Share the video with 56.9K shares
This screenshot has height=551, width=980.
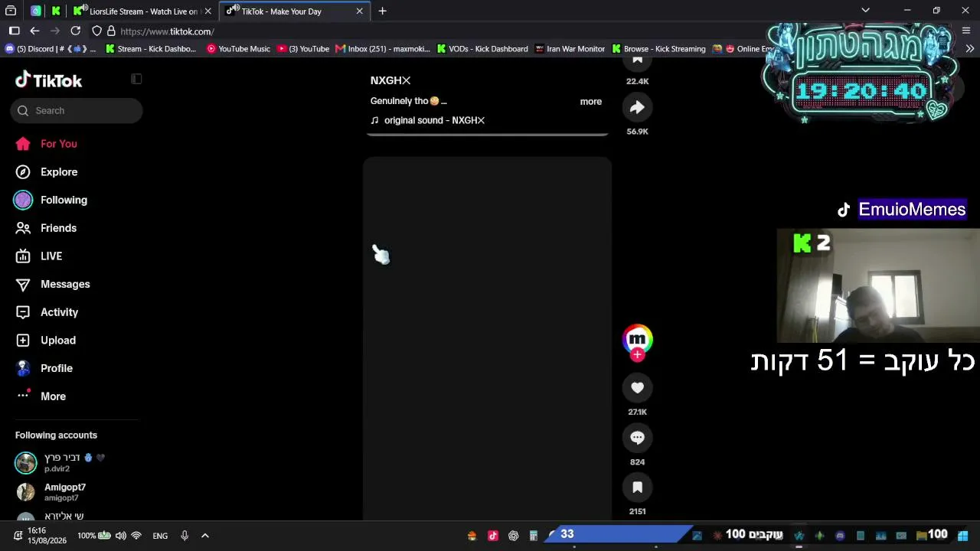[637, 108]
